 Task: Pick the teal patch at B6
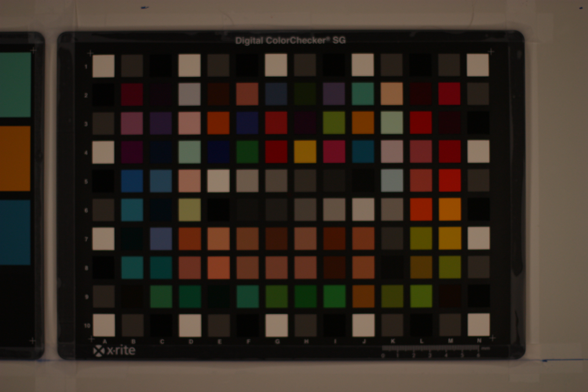[132, 210]
